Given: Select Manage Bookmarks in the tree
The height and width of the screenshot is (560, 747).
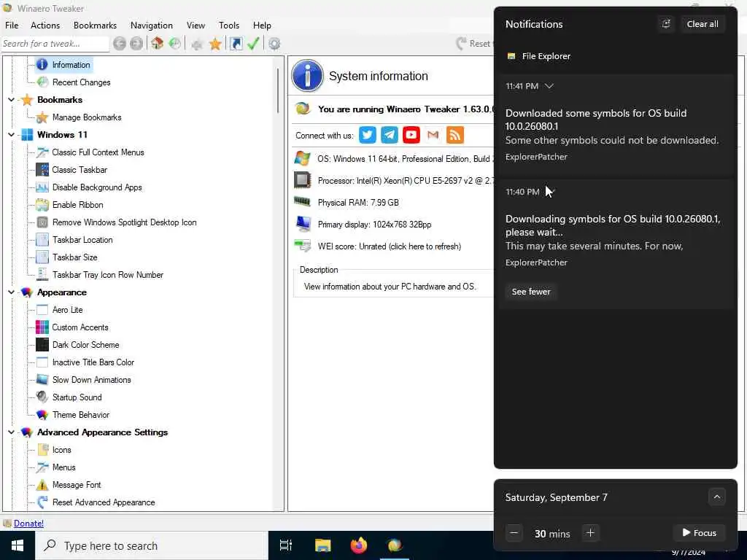Looking at the screenshot, I should (87, 117).
